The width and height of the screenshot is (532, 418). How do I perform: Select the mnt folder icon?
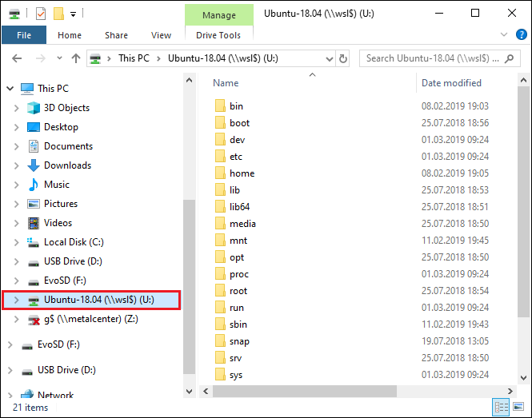pos(220,241)
